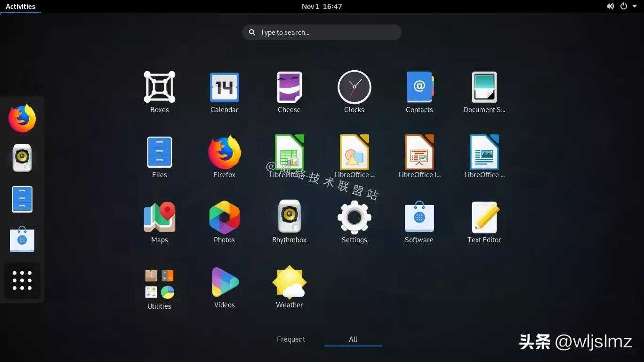The height and width of the screenshot is (362, 644).
Task: Click the Activities button
Action: pyautogui.click(x=20, y=6)
